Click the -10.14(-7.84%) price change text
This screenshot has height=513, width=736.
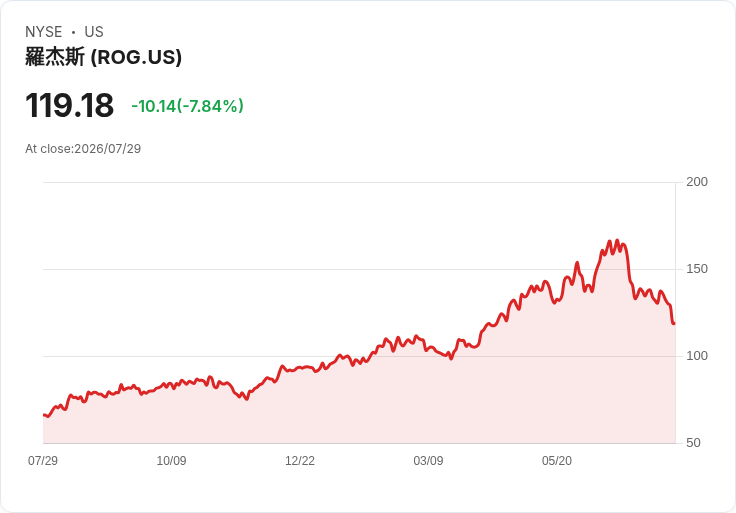[187, 106]
